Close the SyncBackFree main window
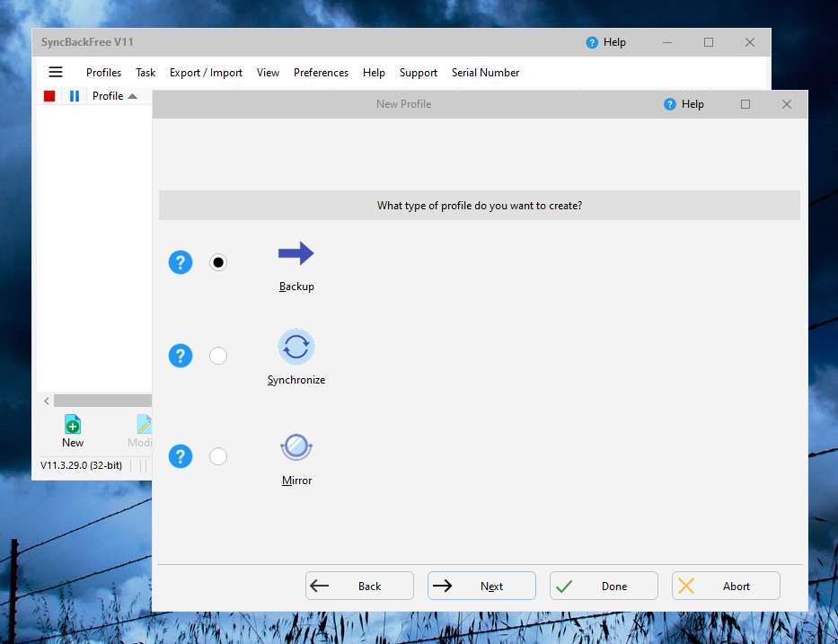This screenshot has height=644, width=838. (x=749, y=42)
